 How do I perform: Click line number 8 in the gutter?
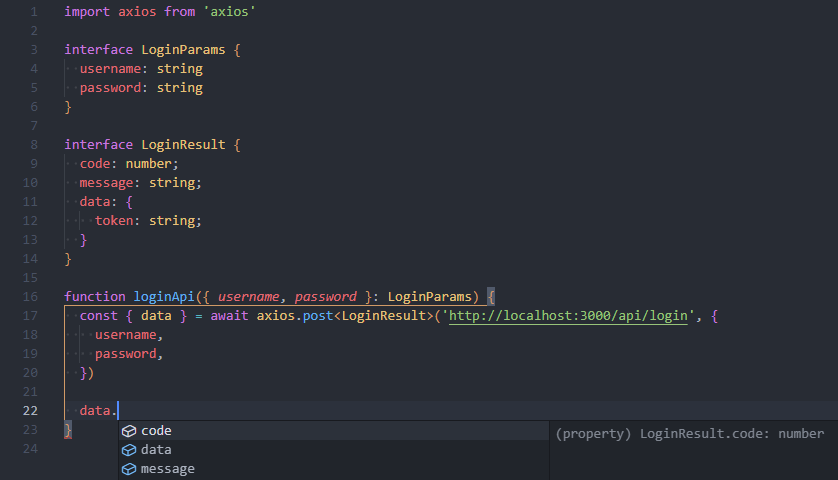click(x=34, y=145)
